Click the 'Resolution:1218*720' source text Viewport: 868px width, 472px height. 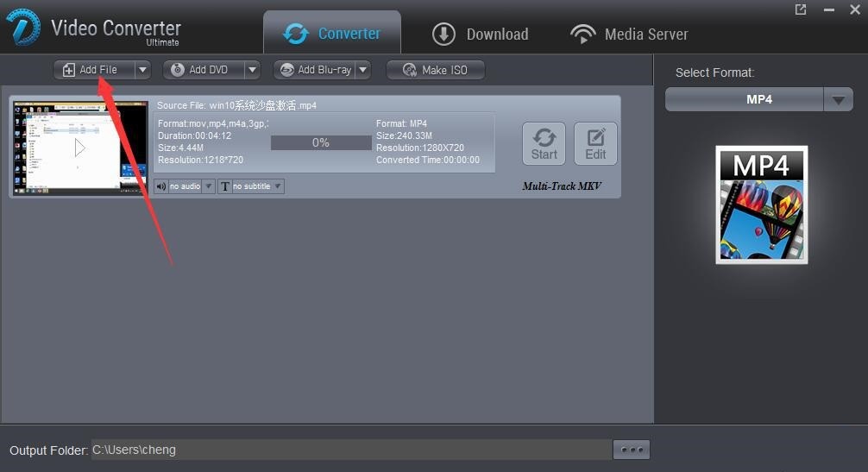(200, 160)
